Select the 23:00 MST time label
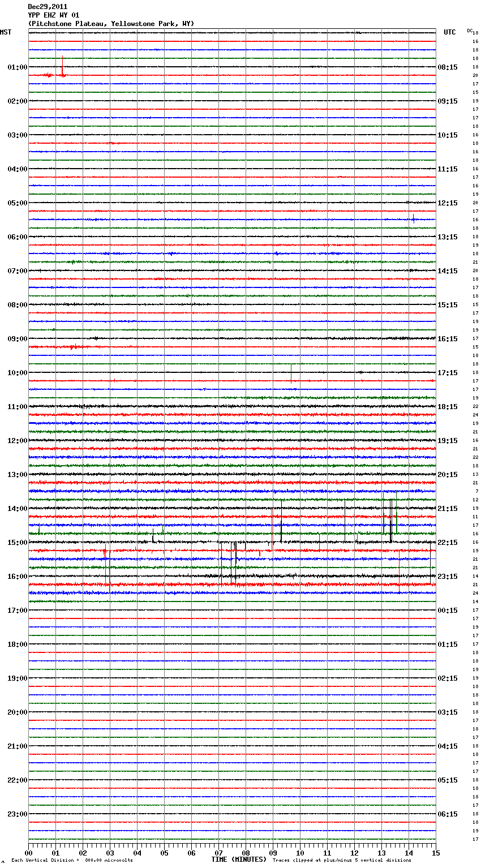 tap(18, 814)
